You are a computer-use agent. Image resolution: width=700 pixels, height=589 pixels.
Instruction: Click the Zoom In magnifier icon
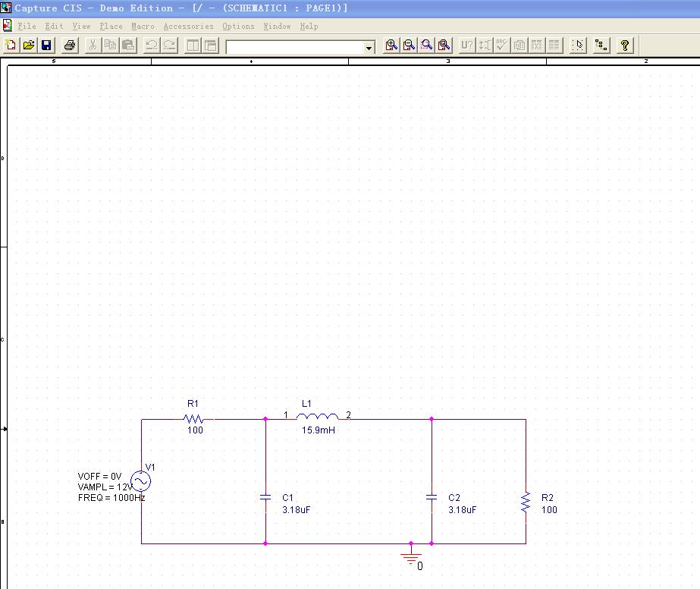391,45
